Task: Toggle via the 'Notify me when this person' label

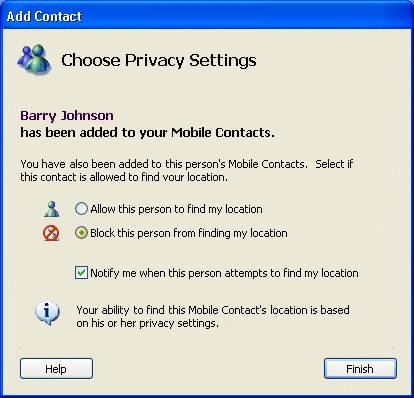Action: click(224, 273)
